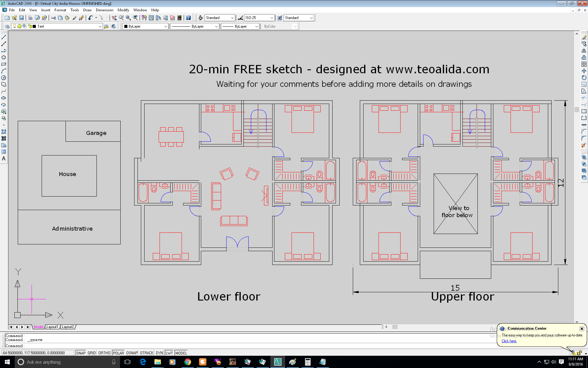Select the Revision Cloud tool
Image resolution: width=588 pixels, height=368 pixels.
pyautogui.click(x=4, y=84)
